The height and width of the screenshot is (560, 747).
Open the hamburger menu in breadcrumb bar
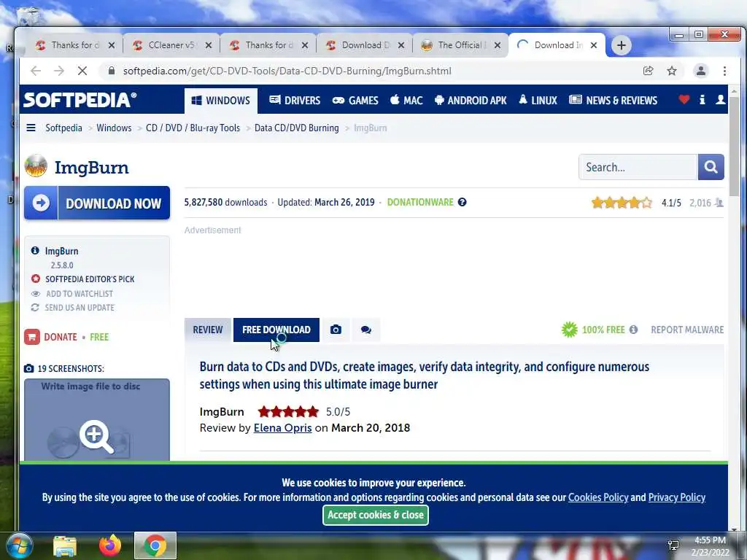point(31,128)
